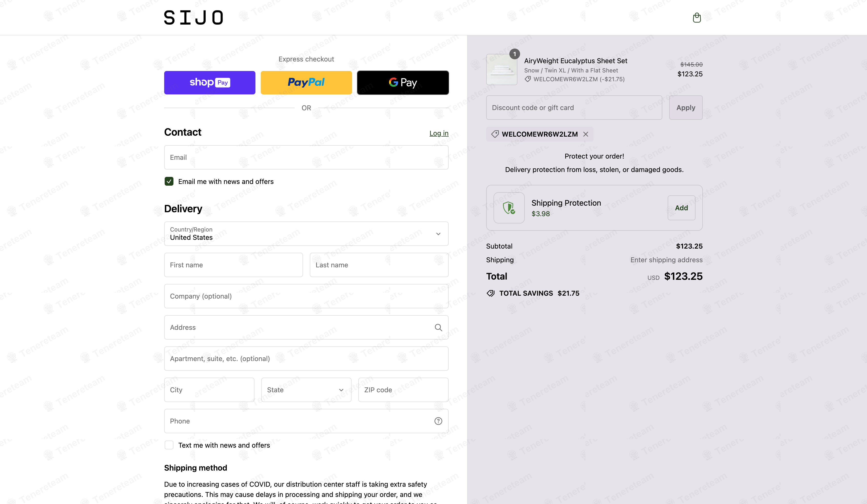Image resolution: width=867 pixels, height=504 pixels.
Task: Show phone number help tooltip icon
Action: tap(438, 421)
